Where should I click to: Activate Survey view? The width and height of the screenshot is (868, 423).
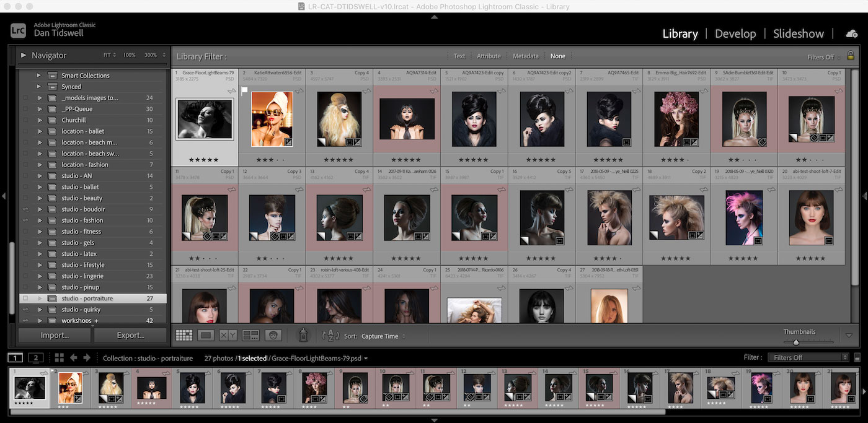click(x=251, y=334)
